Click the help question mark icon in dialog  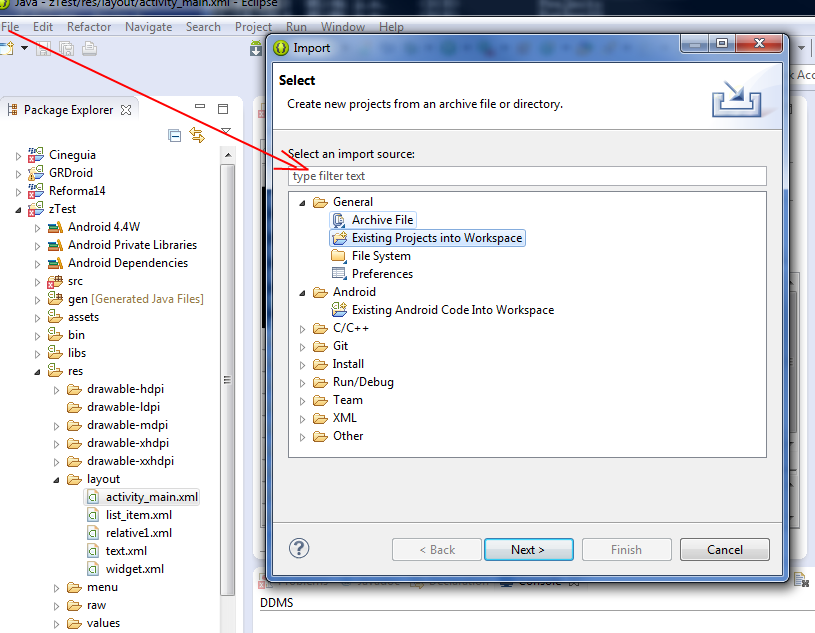(299, 548)
